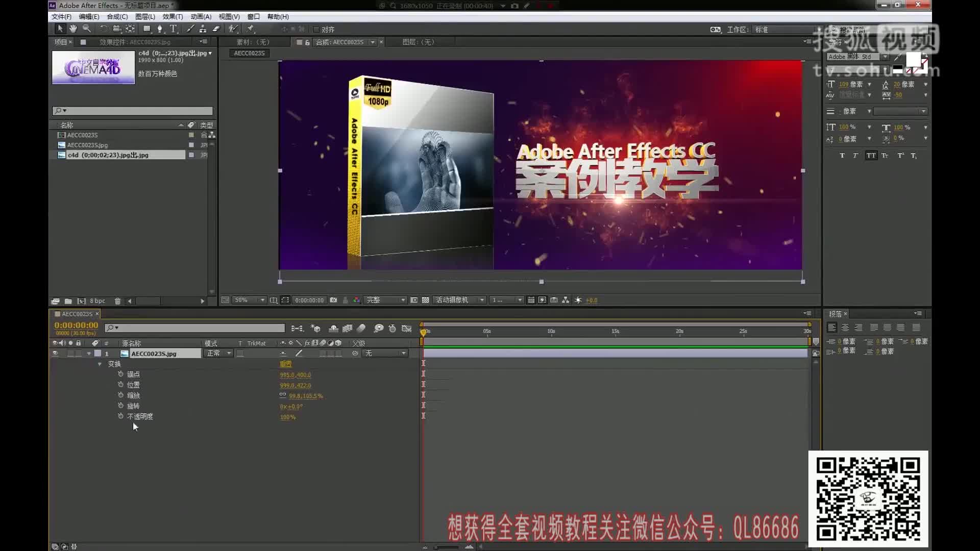
Task: Enable Draft 3D in timeline
Action: (315, 329)
